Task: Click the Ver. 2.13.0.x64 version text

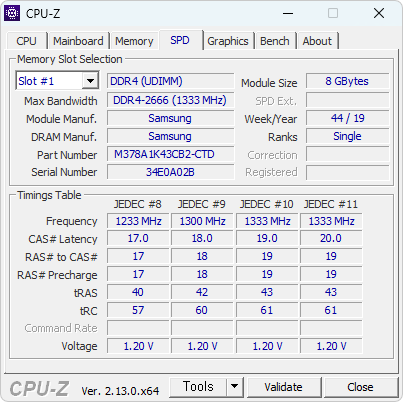Action: [120, 391]
